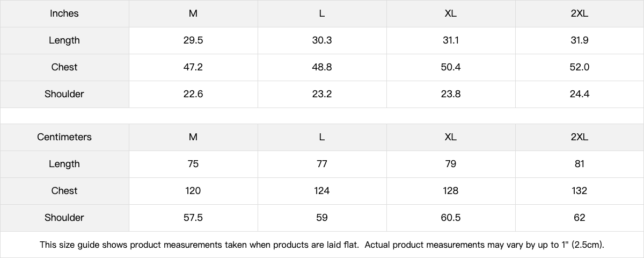The width and height of the screenshot is (644, 258).
Task: Select the 2XL header in the Centimeters table
Action: point(580,137)
